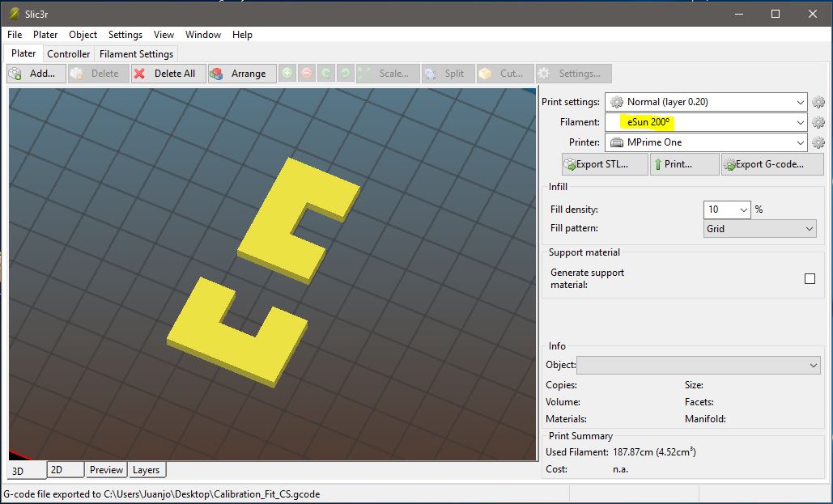Open Print settings gear icon
The image size is (833, 504).
(818, 102)
